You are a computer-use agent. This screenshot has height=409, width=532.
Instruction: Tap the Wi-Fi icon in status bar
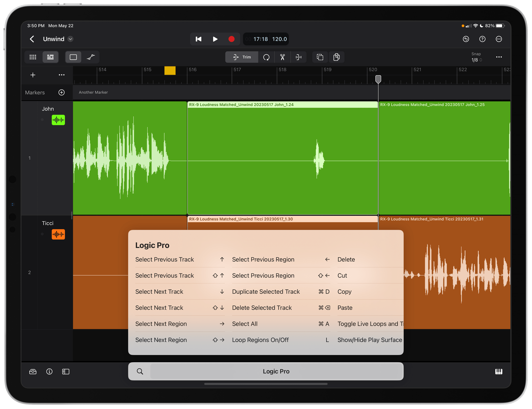pos(476,26)
